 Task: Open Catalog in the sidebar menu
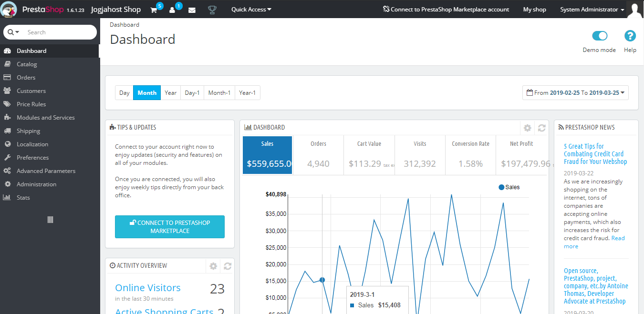coord(27,64)
